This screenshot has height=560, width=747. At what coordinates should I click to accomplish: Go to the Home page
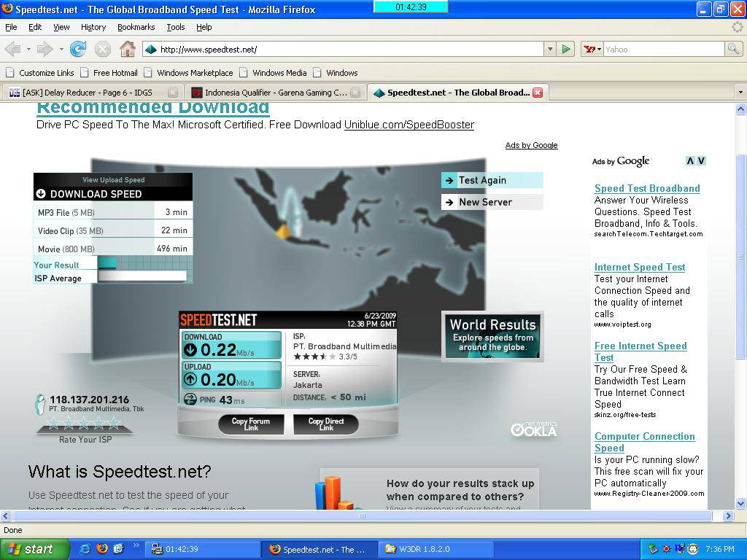pos(127,49)
